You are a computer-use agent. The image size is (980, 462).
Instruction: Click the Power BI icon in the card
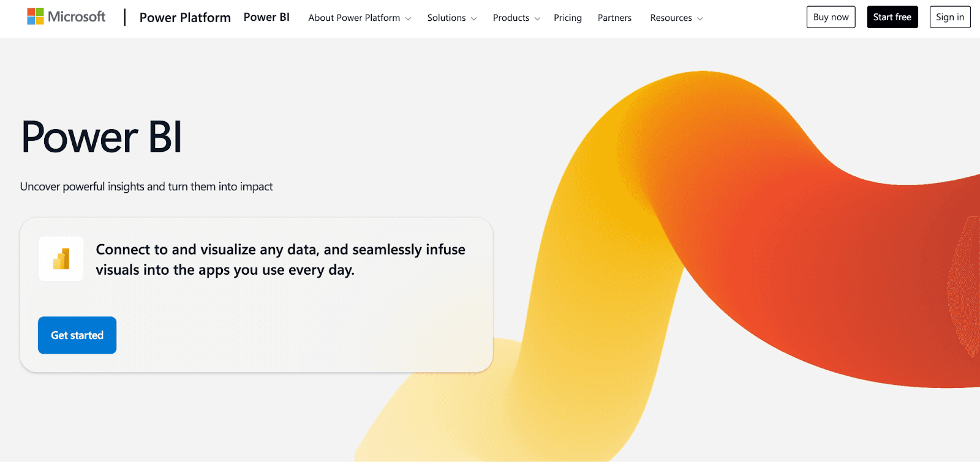pos(61,259)
